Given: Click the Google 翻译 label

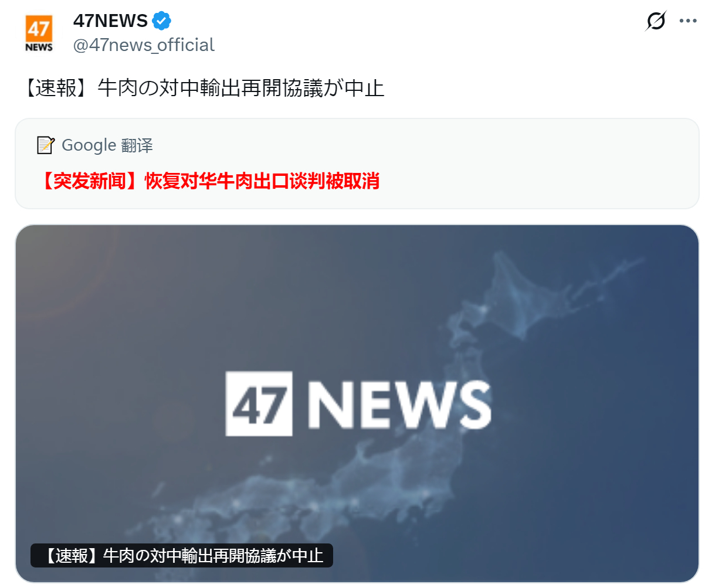Looking at the screenshot, I should coord(107,145).
